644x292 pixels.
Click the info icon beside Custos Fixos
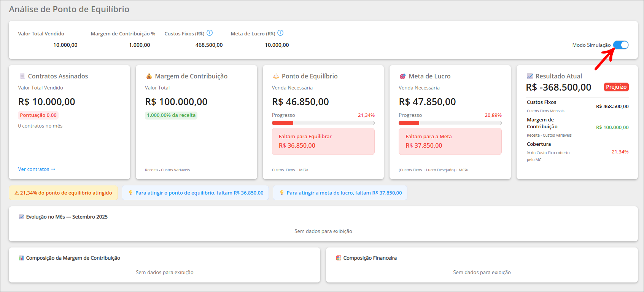[x=210, y=33]
